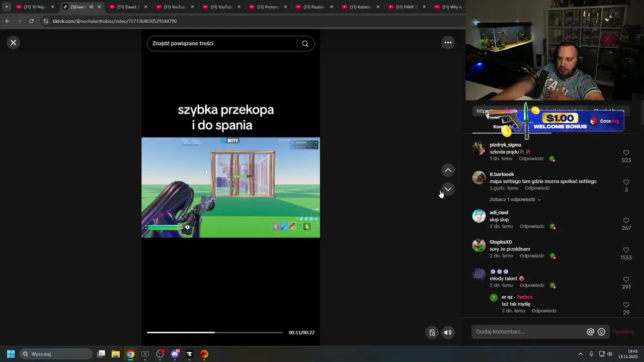Mute the TikTok video sound
The height and width of the screenshot is (362, 644).
pyautogui.click(x=448, y=332)
